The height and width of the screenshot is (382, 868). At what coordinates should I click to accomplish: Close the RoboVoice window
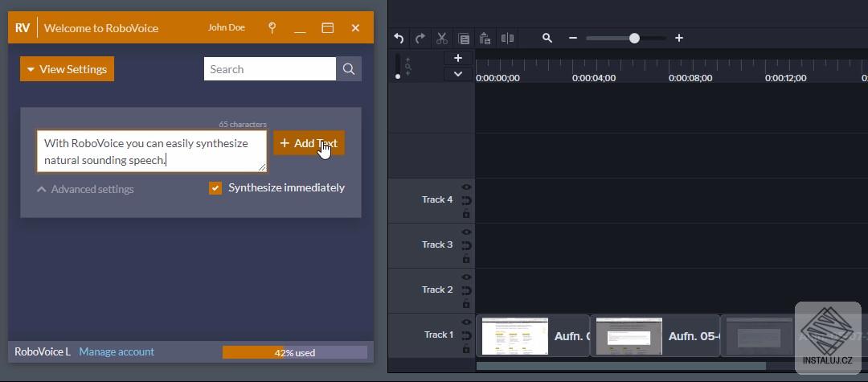click(x=356, y=27)
